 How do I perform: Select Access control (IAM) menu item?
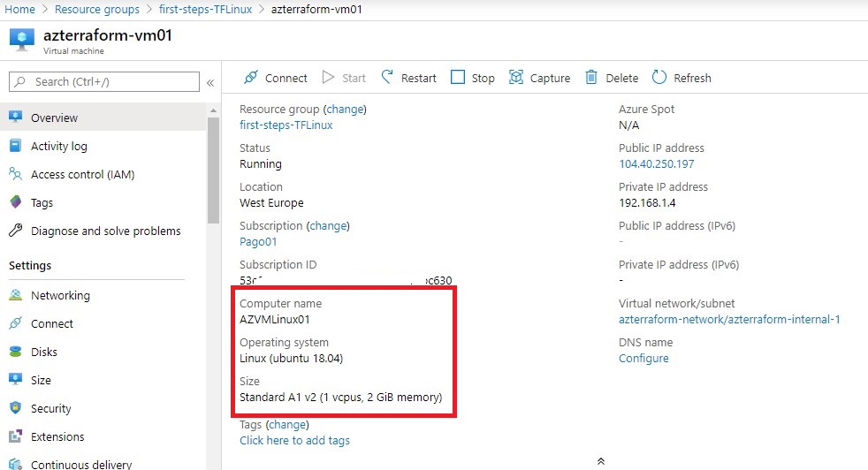(x=82, y=174)
